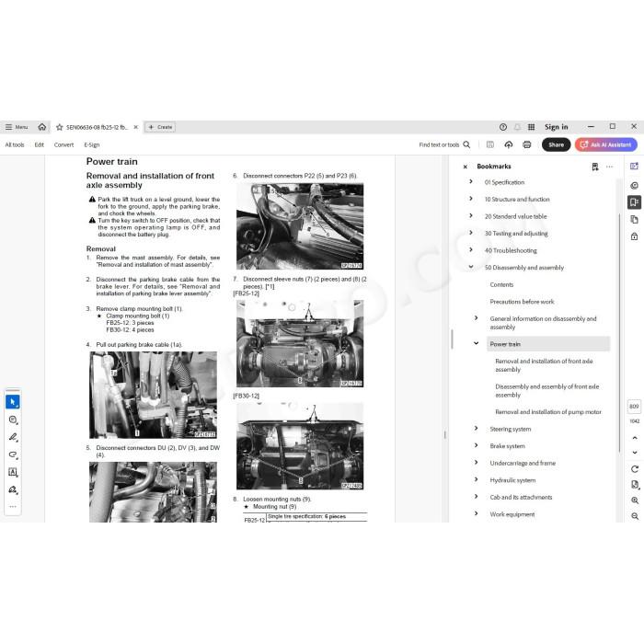Print the document with printer icon
This screenshot has height=644, width=644.
coord(527,144)
